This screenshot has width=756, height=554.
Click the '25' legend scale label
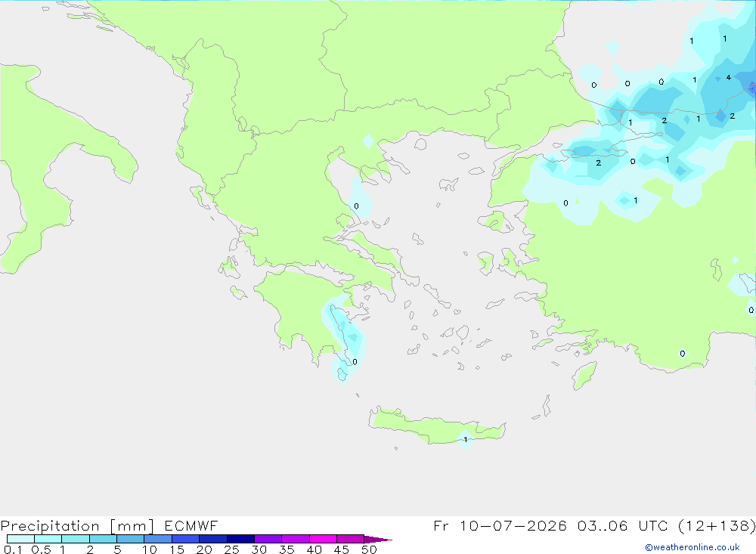click(231, 549)
